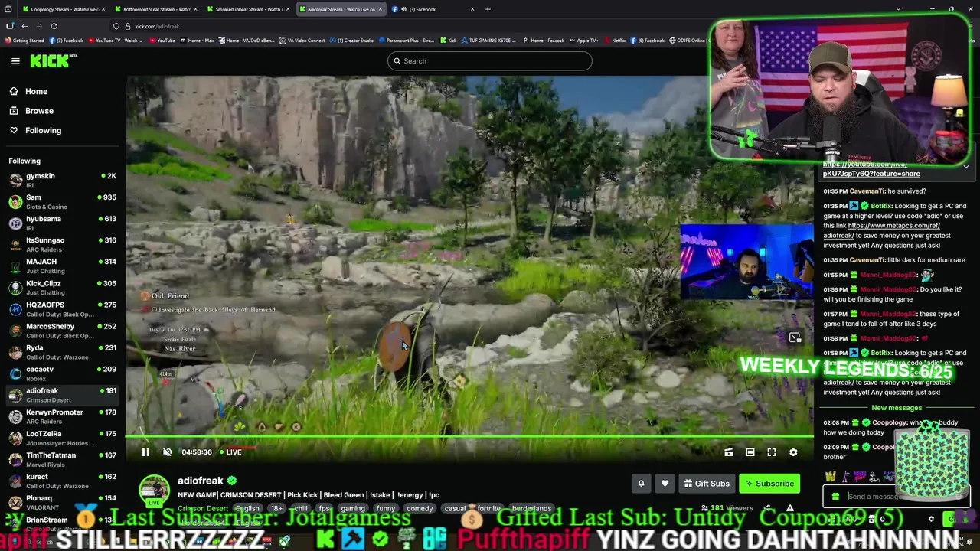Go to Home in sidebar
The width and height of the screenshot is (980, 551).
pyautogui.click(x=36, y=91)
